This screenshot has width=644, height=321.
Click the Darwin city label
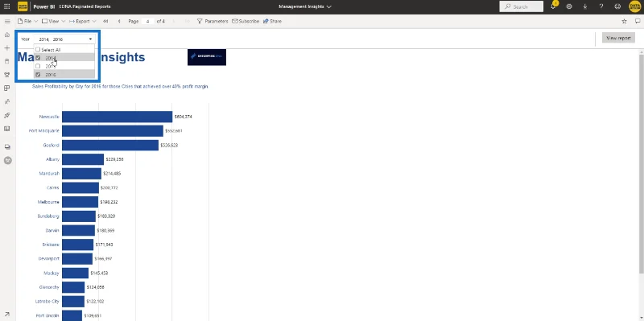click(x=52, y=230)
